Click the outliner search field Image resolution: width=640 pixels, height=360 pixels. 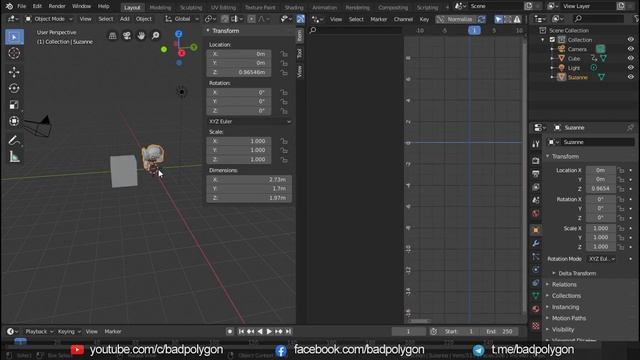[598, 19]
